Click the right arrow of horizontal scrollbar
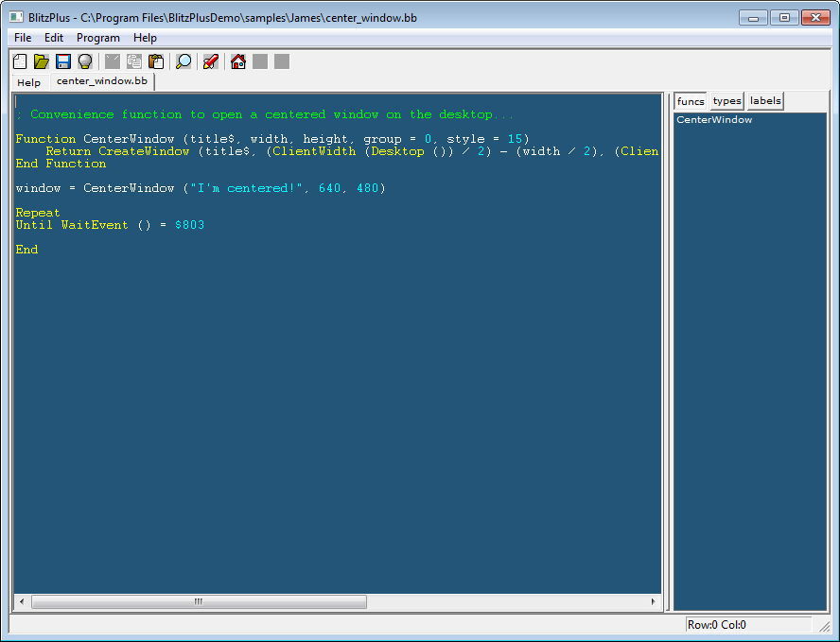The height and width of the screenshot is (642, 840). 653,601
